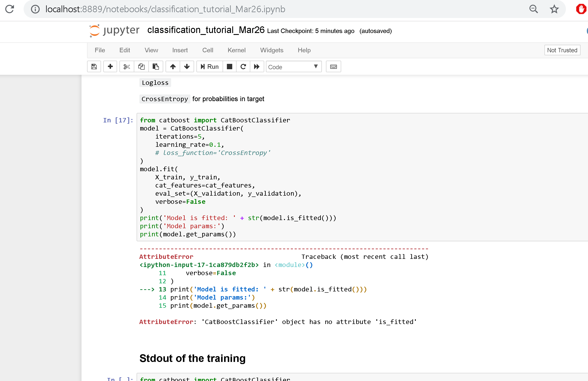Image resolution: width=588 pixels, height=381 pixels.
Task: Open the Kernel menu
Action: click(x=237, y=50)
